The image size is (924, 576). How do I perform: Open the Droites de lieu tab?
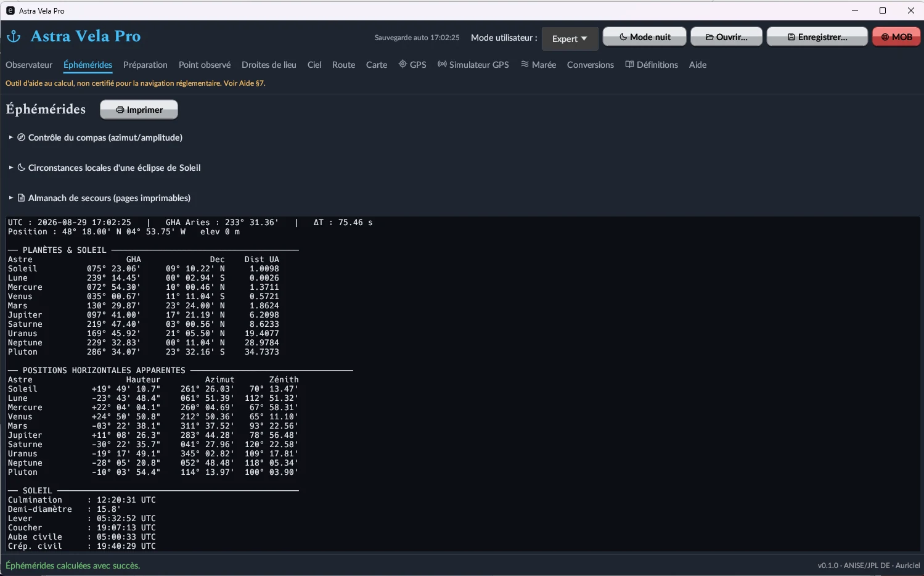[x=269, y=65]
